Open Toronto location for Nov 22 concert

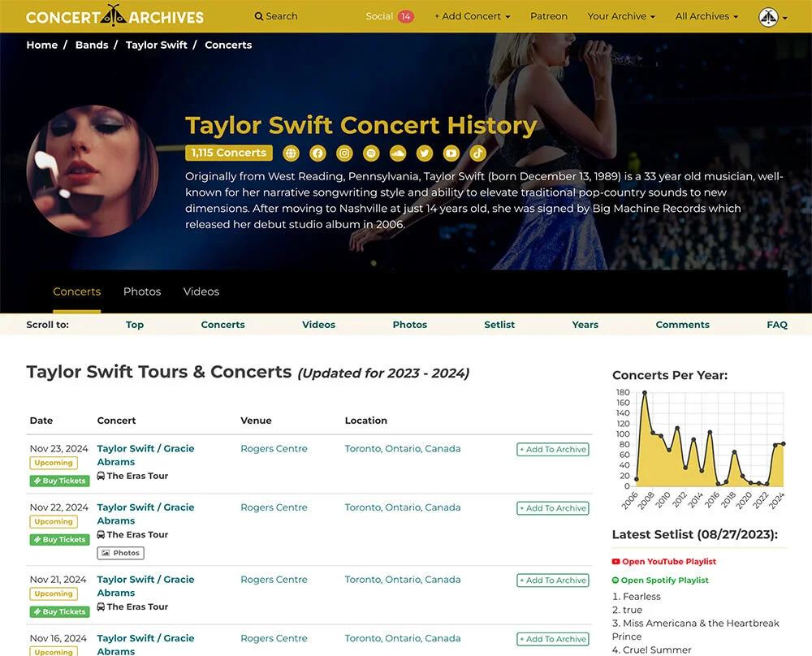point(403,507)
